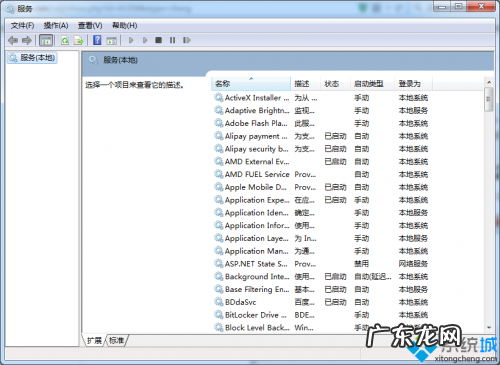Viewport: 500px width, 365px height.
Task: Open the 帮助(H) menu
Action: 125,25
